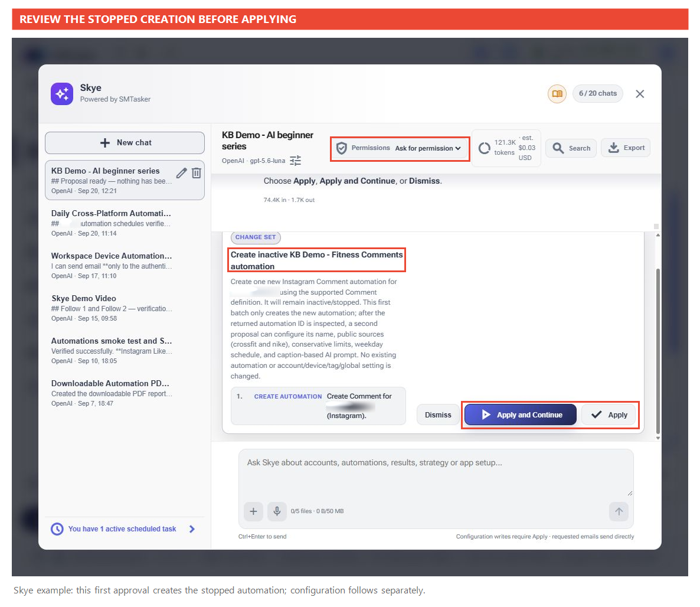Screen dimensions: 700x607
Task: Delete KB Demo chat with trash icon
Action: tap(197, 173)
